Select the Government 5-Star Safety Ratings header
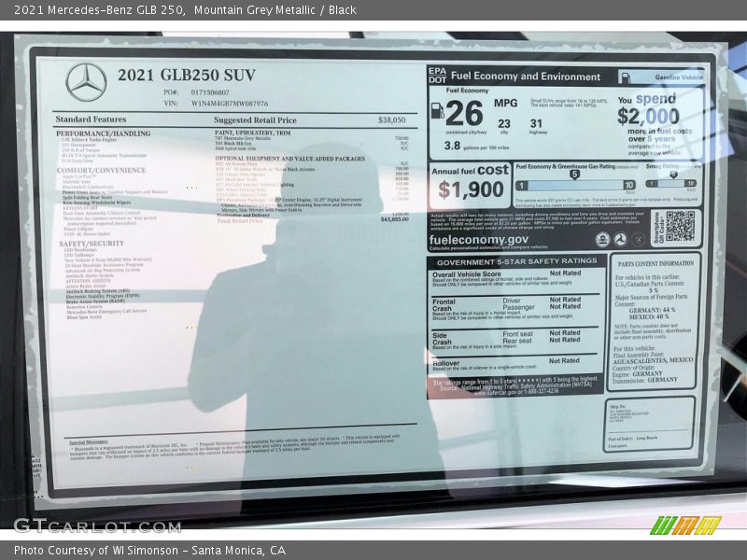747x560 pixels. 515,261
